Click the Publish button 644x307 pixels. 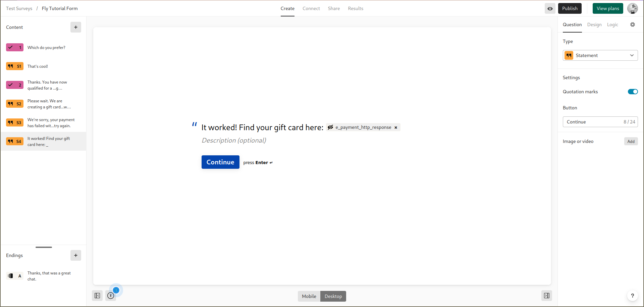[x=570, y=8]
